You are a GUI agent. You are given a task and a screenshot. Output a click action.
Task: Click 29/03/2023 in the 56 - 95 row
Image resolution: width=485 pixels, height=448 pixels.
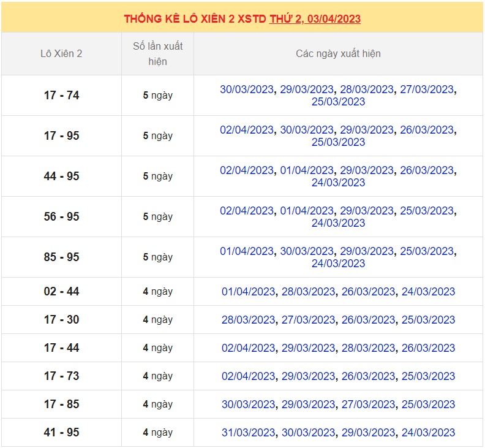tap(367, 211)
